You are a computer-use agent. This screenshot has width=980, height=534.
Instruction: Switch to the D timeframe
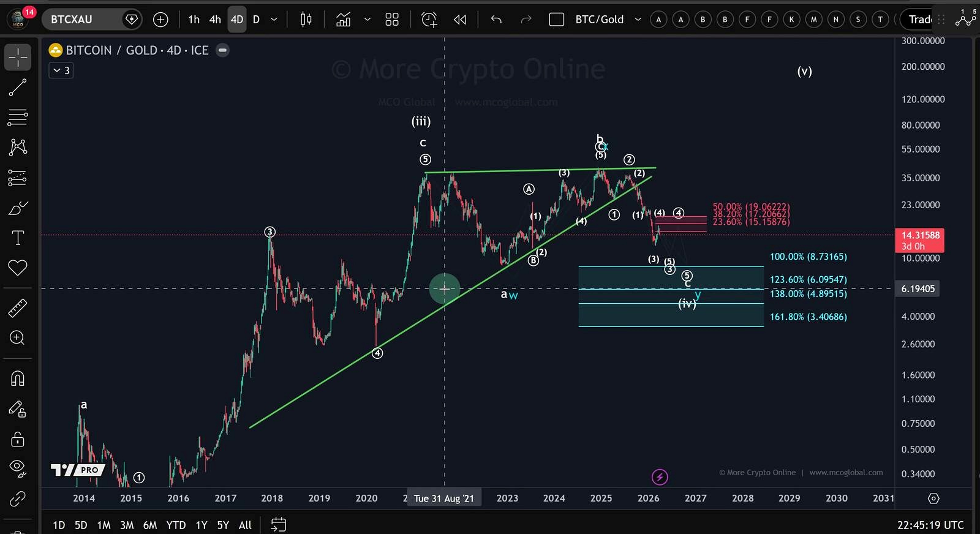tap(256, 20)
